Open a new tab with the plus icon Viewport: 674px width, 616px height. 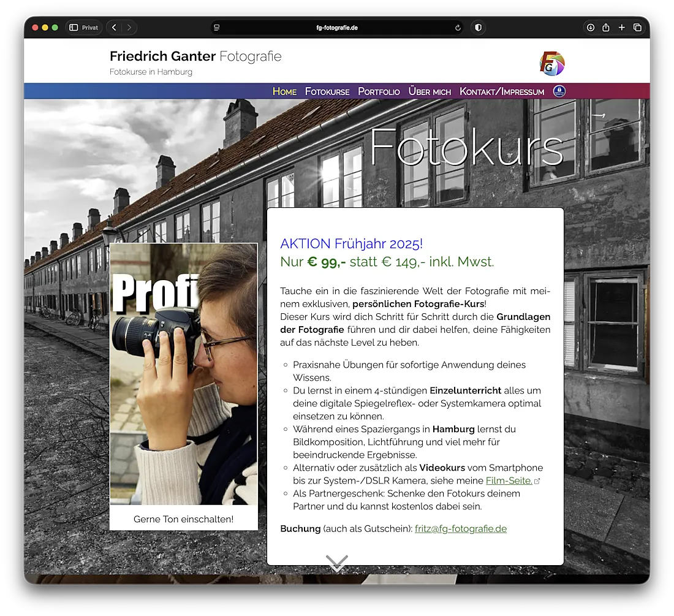[621, 28]
